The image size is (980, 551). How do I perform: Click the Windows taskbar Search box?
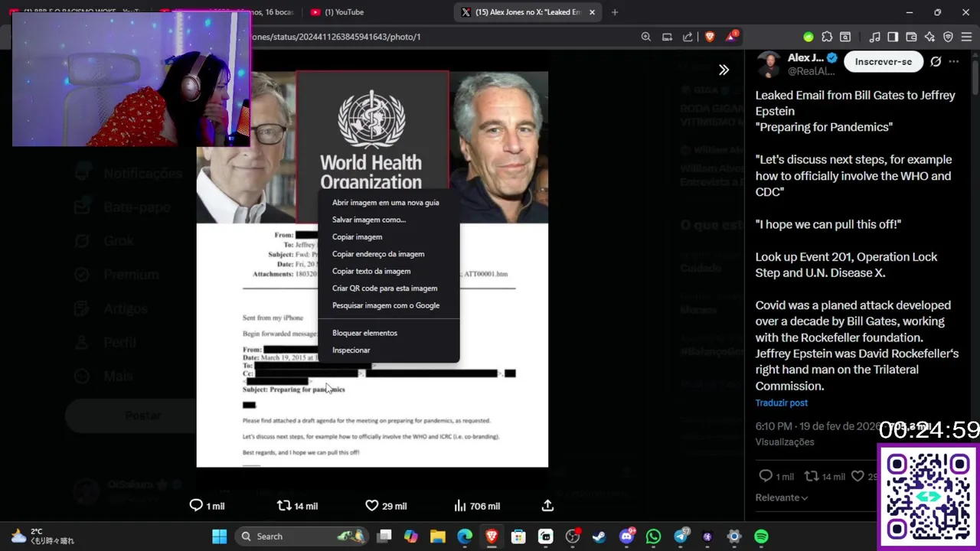(x=300, y=536)
